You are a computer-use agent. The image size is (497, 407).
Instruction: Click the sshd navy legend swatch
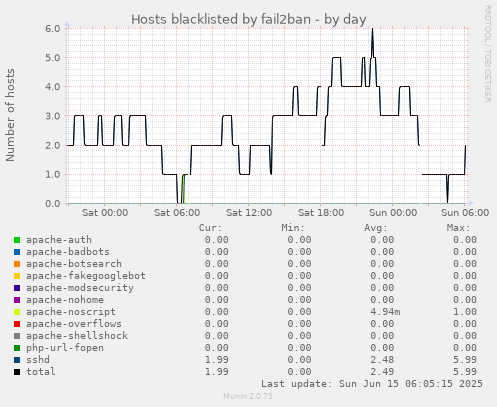[x=17, y=360]
